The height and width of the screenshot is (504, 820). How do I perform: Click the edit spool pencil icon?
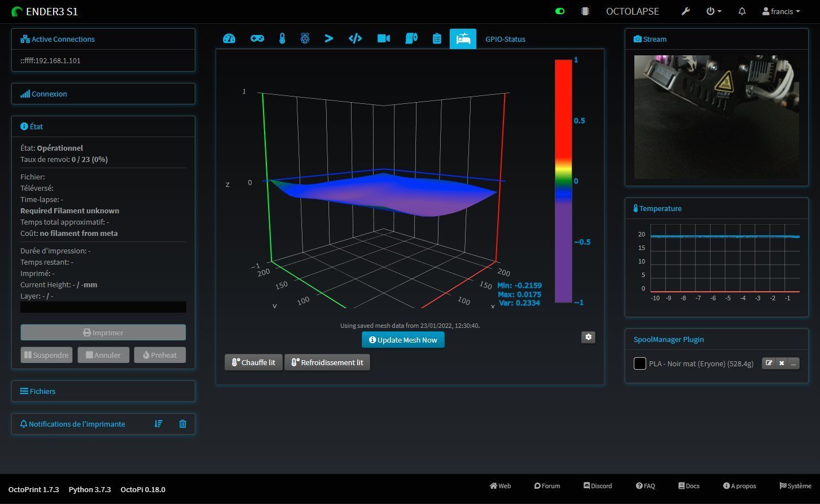pos(769,363)
